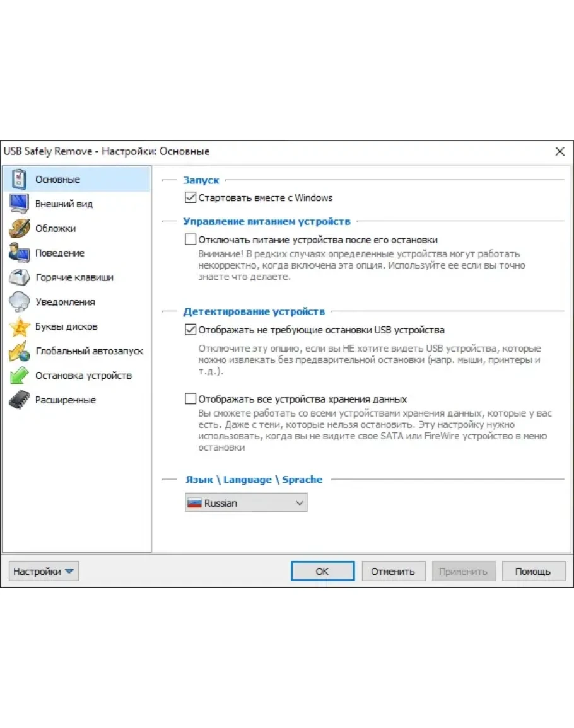Uncheck Стартовать вместе с Windows

[x=190, y=198]
